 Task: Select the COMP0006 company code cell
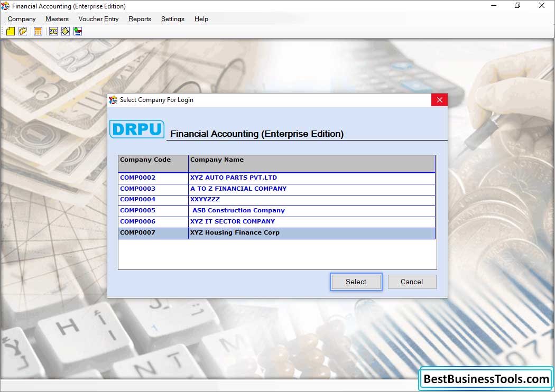153,222
